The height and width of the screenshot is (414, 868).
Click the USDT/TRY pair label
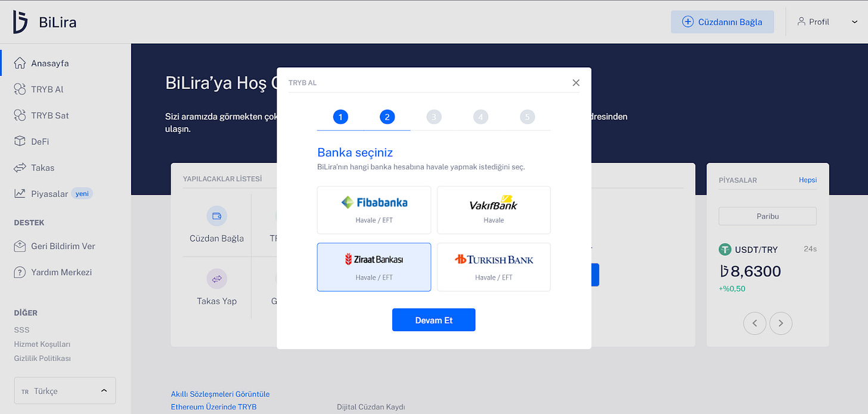757,249
